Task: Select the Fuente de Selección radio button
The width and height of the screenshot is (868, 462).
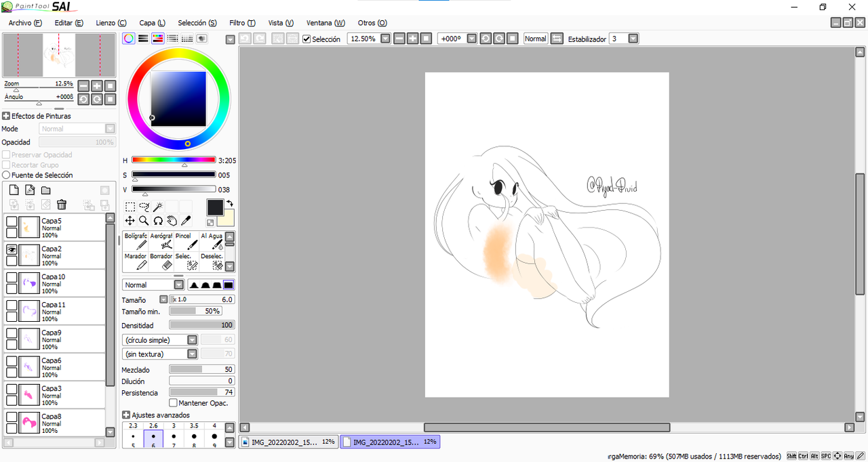Action: (6, 175)
